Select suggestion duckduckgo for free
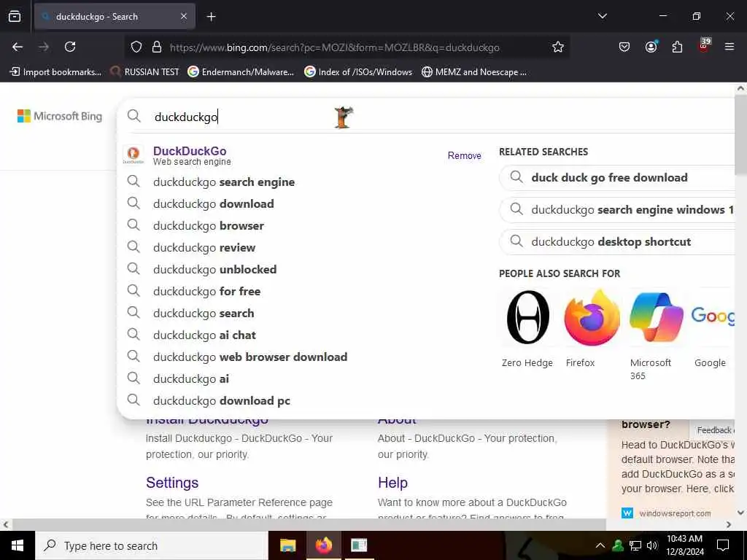Image resolution: width=747 pixels, height=560 pixels. [206, 292]
